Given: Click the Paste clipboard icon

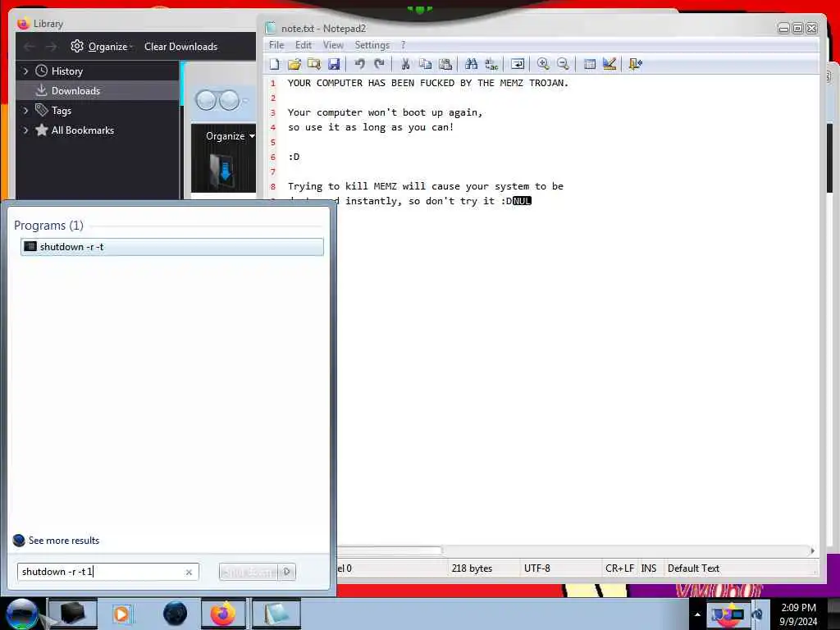Looking at the screenshot, I should click(x=445, y=64).
